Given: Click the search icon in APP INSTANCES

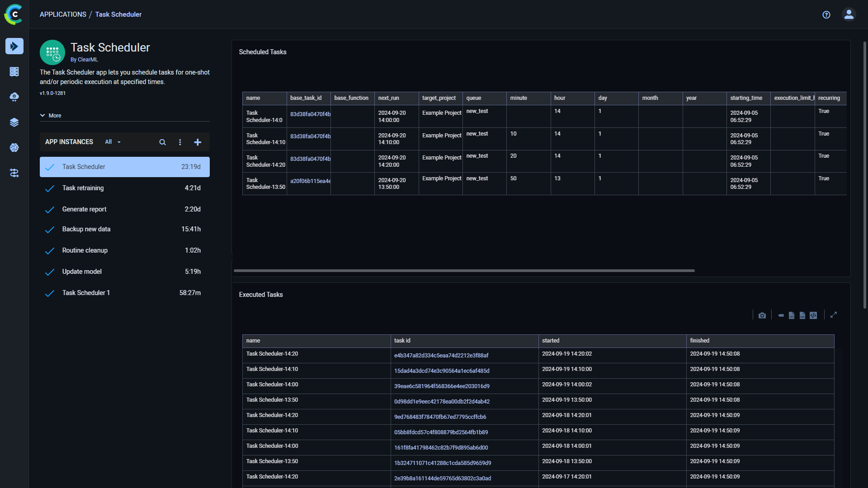Looking at the screenshot, I should click(162, 142).
